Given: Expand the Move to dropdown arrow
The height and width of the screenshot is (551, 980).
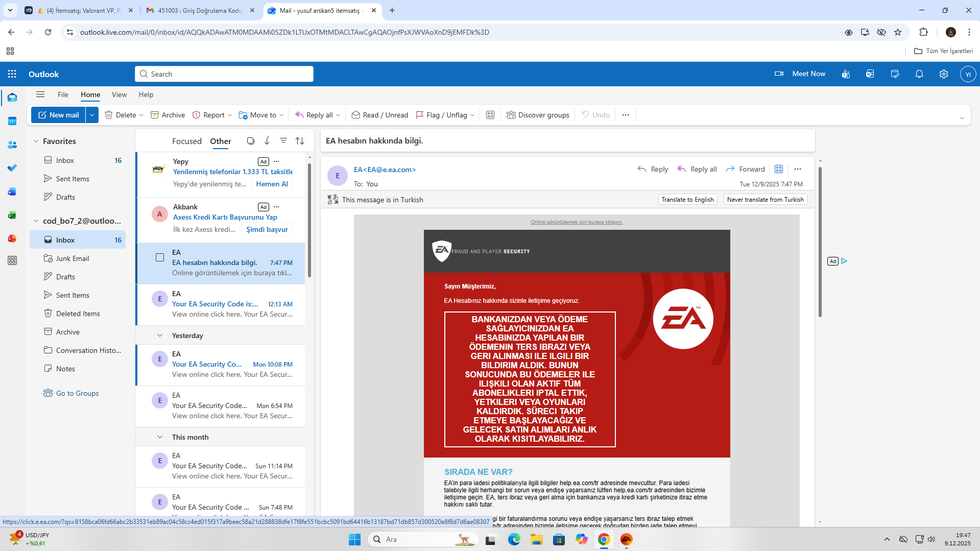Looking at the screenshot, I should pos(282,115).
